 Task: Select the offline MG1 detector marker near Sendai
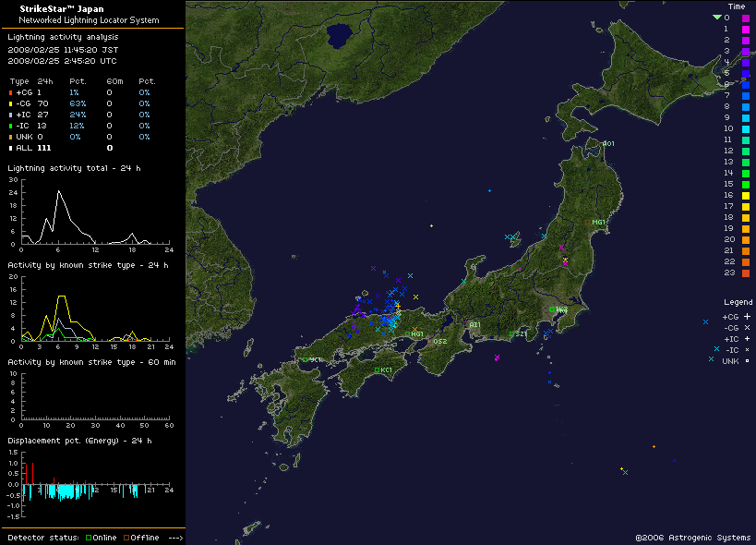pos(588,222)
